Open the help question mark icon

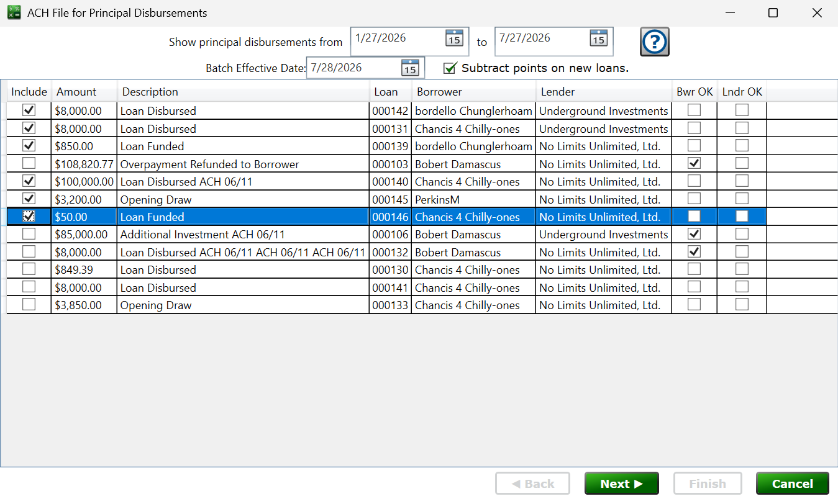pos(655,42)
